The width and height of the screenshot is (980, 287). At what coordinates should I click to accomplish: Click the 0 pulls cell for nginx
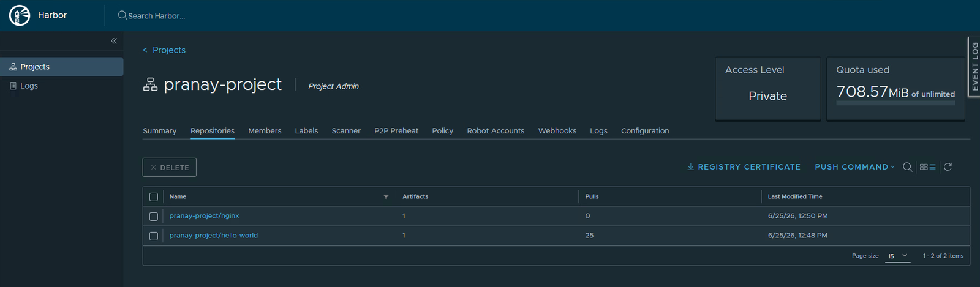pos(588,216)
